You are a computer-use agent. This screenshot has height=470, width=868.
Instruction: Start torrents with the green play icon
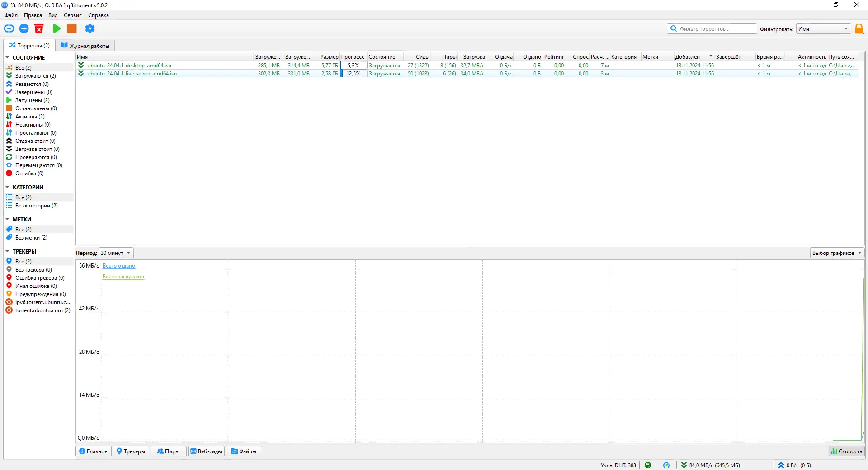57,28
